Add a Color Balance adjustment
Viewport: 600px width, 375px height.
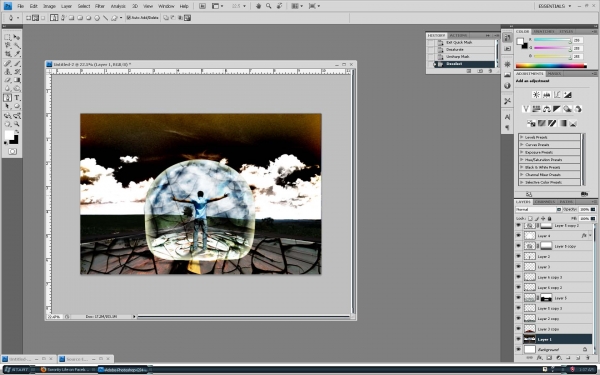(546, 109)
